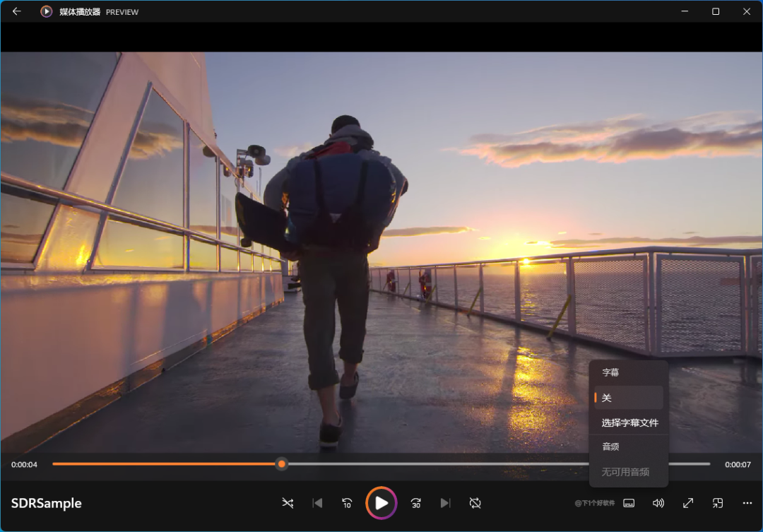Skip to the next track
The image size is (763, 532).
pyautogui.click(x=445, y=503)
